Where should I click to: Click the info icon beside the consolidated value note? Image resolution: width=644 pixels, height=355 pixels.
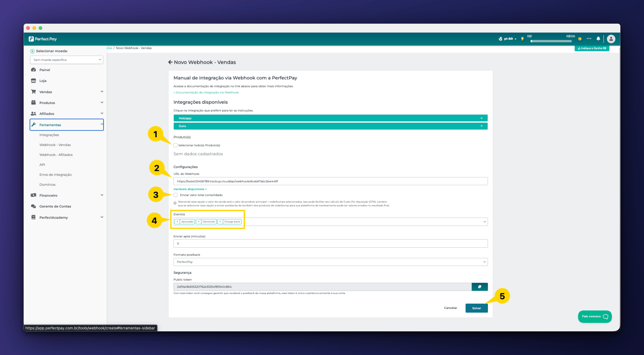(175, 203)
